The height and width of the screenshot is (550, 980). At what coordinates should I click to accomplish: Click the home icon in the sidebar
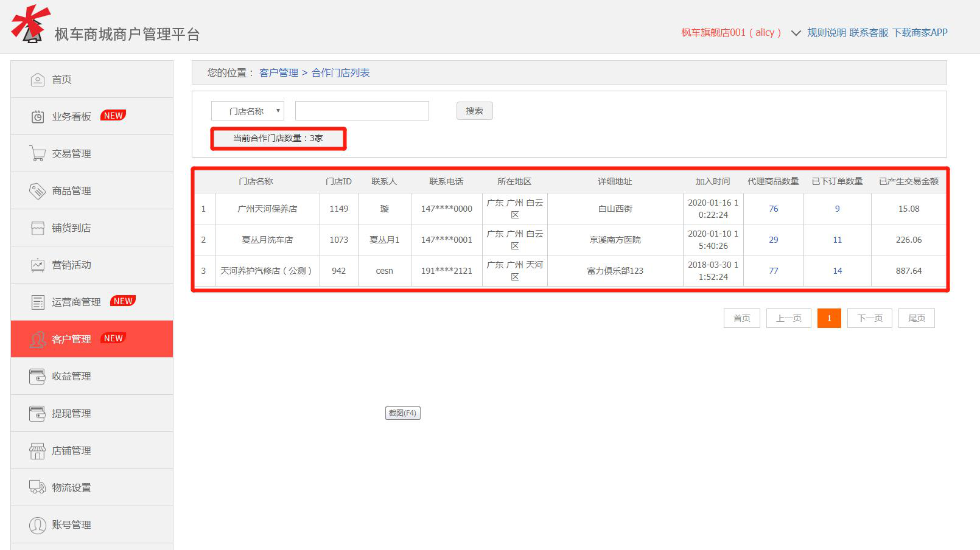[x=38, y=80]
